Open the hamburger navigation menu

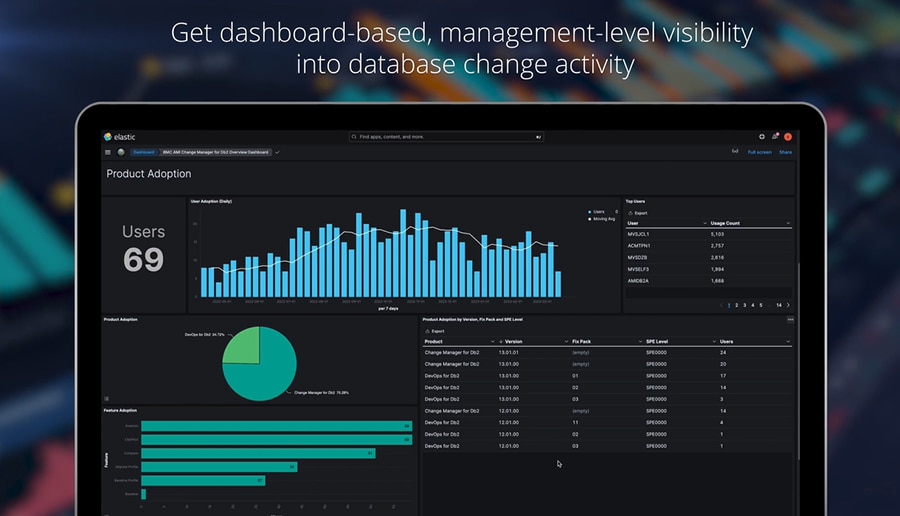[108, 152]
